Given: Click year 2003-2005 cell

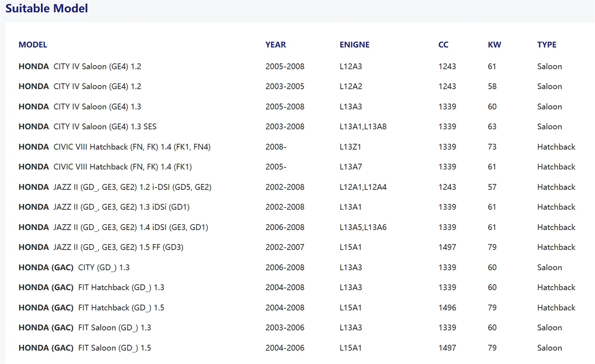Looking at the screenshot, I should pyautogui.click(x=285, y=86).
